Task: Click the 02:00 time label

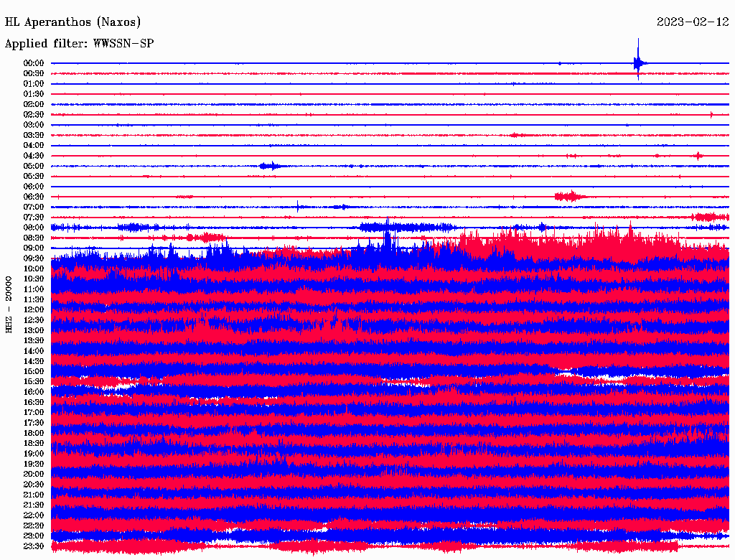Action: pos(34,104)
